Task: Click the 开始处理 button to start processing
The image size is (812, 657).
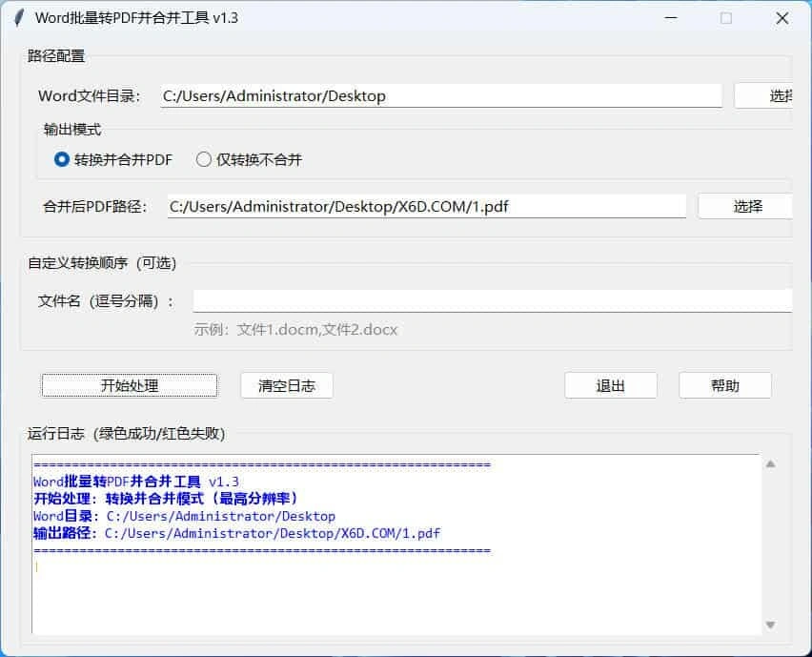Action: pyautogui.click(x=130, y=385)
